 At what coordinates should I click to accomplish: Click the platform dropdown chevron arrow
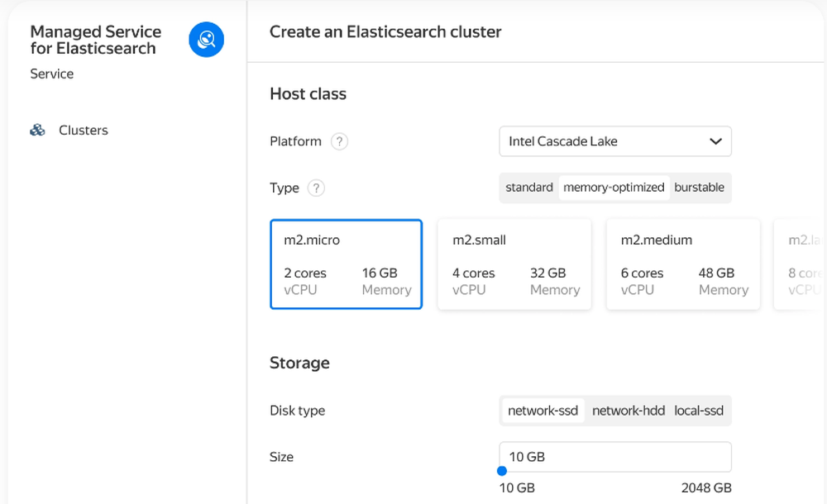pyautogui.click(x=715, y=141)
